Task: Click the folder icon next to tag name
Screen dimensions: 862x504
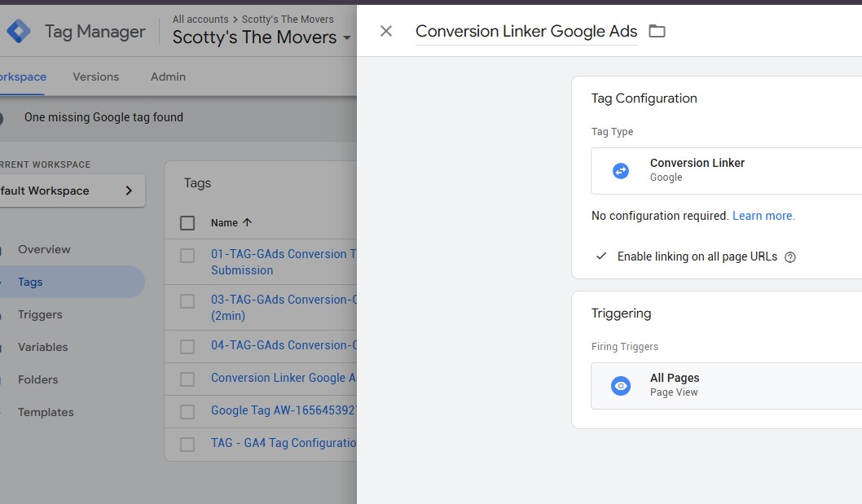Action: (657, 31)
